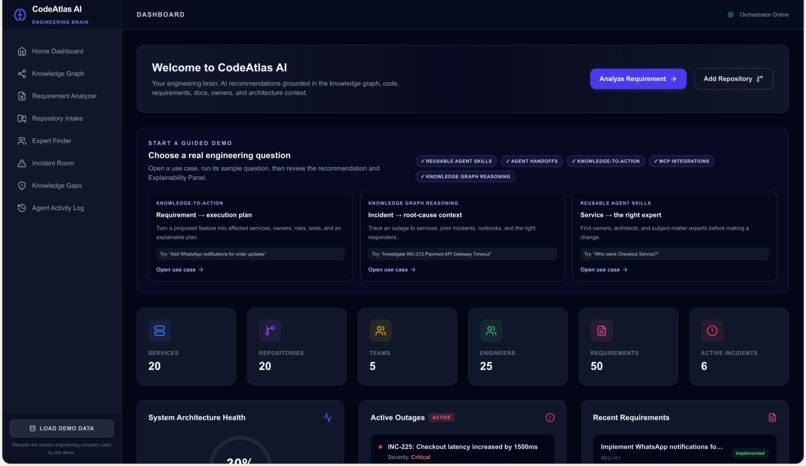Click the System Architecture Health pulse icon
The image size is (806, 466).
[x=327, y=417]
